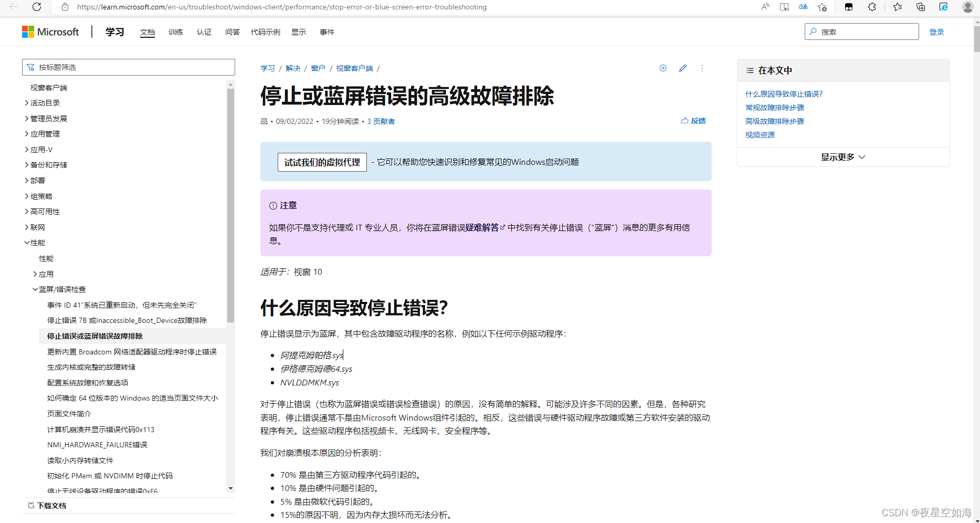Open the article's more-options dots menu

(x=702, y=68)
